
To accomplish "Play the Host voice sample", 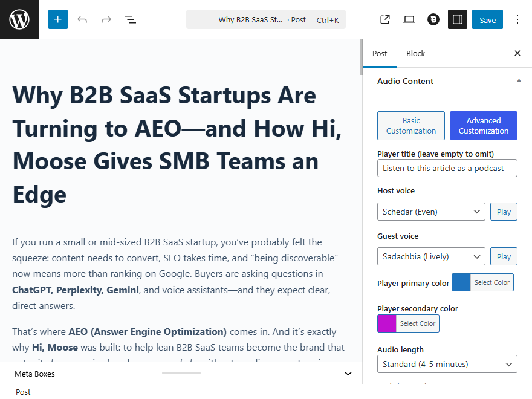I will click(x=504, y=212).
